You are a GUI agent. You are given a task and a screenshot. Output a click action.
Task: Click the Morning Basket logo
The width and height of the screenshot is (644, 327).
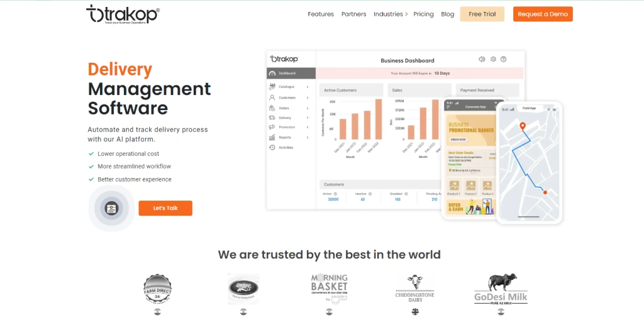(329, 289)
